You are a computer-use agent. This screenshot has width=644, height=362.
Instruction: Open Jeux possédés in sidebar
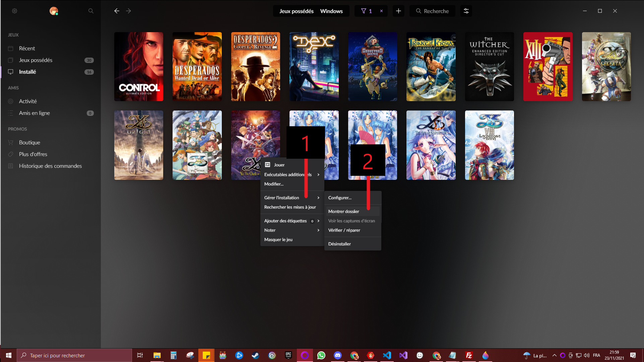pos(36,60)
